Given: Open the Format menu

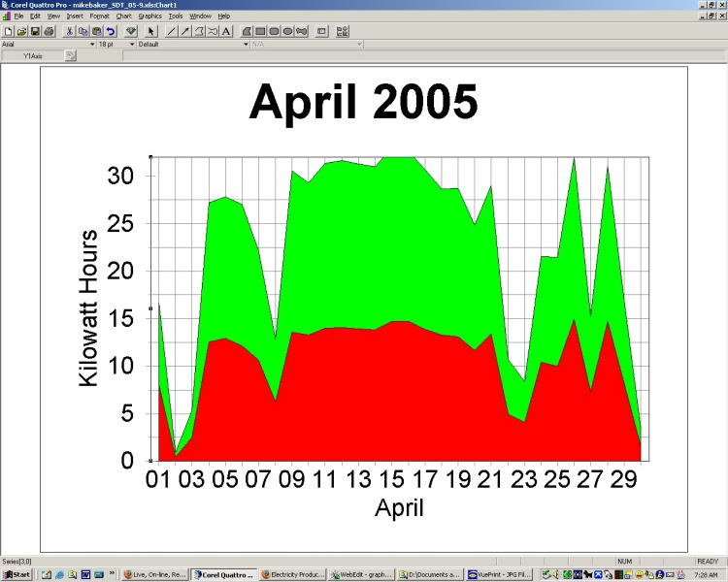Looking at the screenshot, I should point(99,16).
